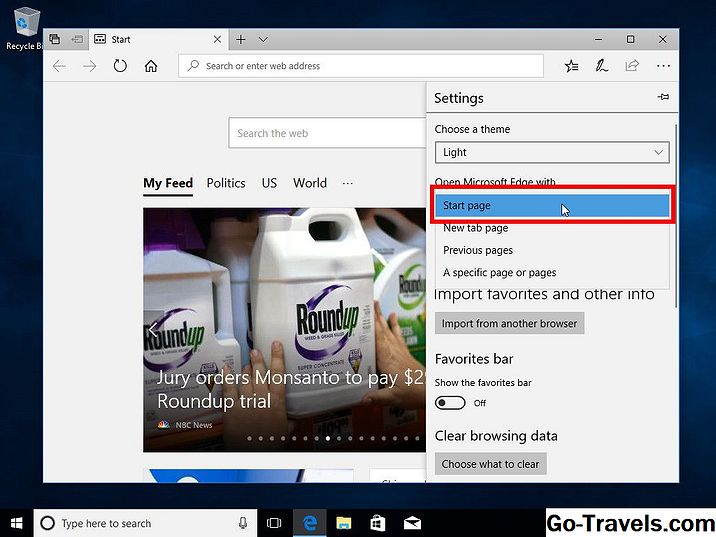Go back with the back arrow

coord(59,66)
